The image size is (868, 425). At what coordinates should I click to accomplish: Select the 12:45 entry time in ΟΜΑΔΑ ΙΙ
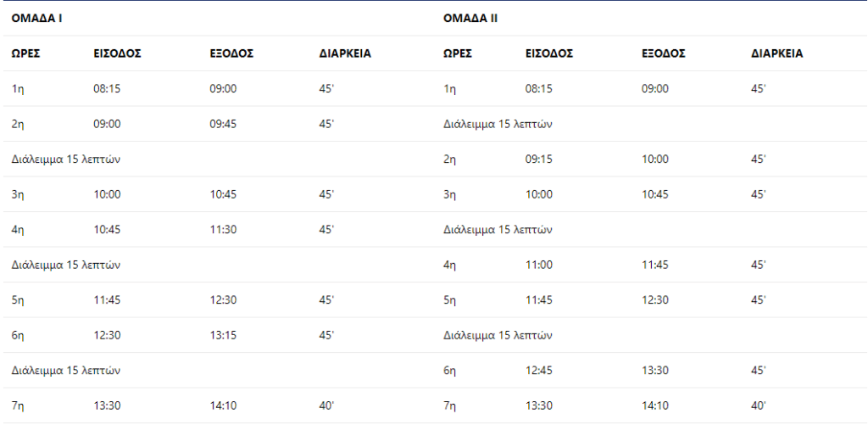tap(538, 371)
